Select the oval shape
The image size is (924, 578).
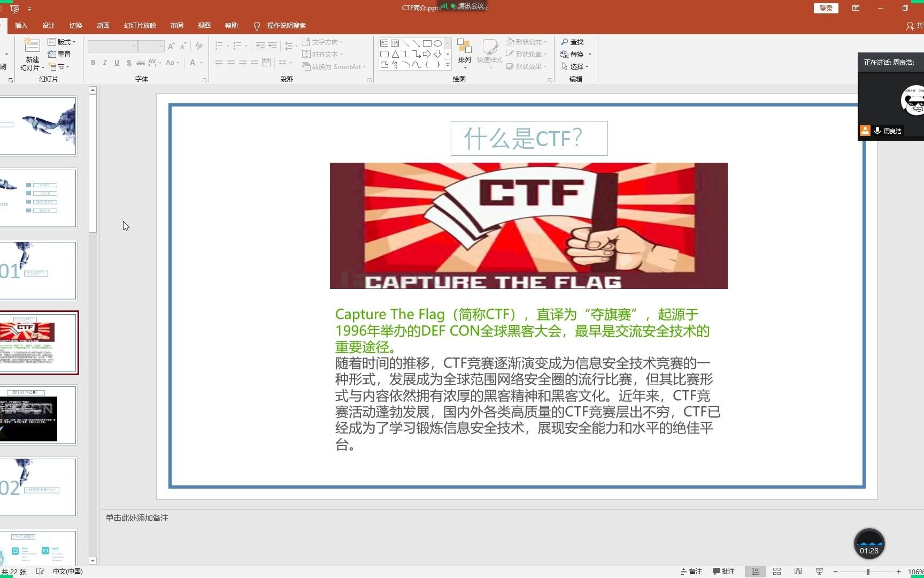tap(437, 43)
